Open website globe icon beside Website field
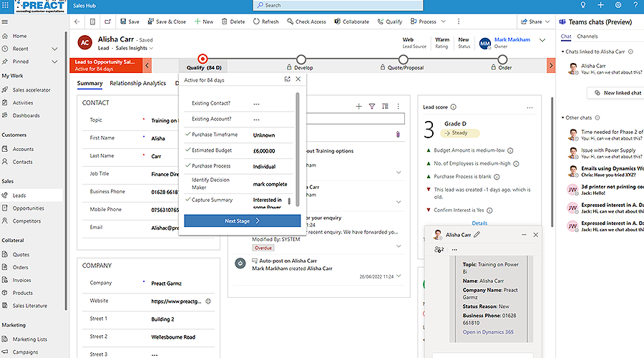 click(208, 301)
